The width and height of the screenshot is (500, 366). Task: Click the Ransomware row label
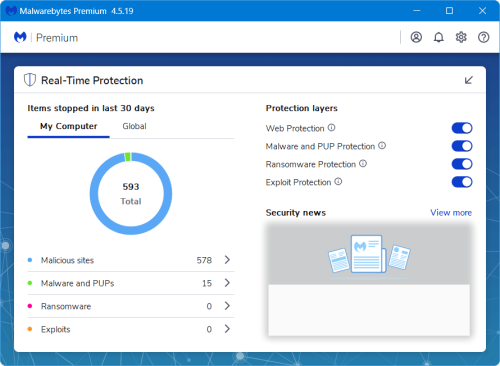click(66, 306)
